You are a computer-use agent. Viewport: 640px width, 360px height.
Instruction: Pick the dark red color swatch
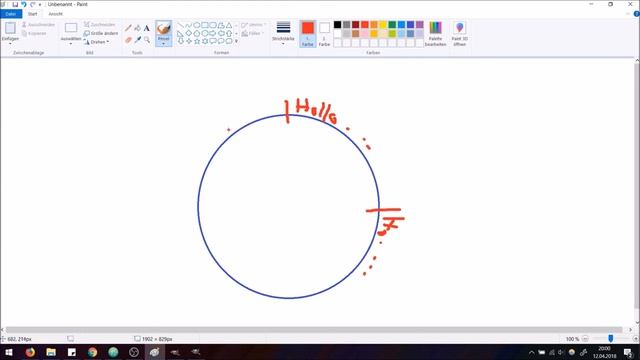pos(356,25)
